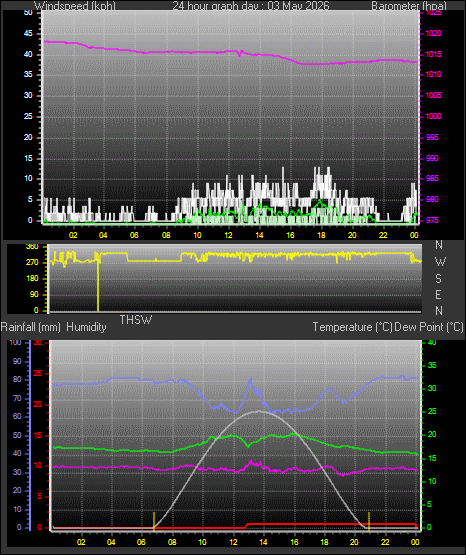Click the Dew Point (°C) label
The height and width of the screenshot is (555, 466).
pyautogui.click(x=429, y=327)
